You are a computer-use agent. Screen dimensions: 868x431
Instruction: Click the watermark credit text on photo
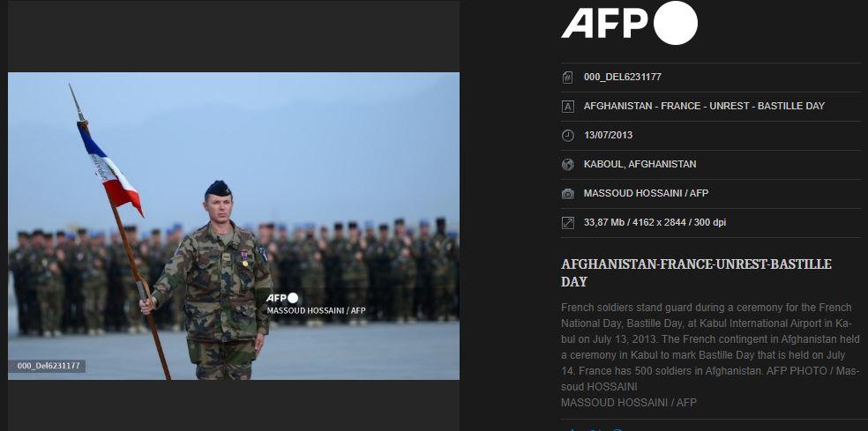(x=316, y=311)
